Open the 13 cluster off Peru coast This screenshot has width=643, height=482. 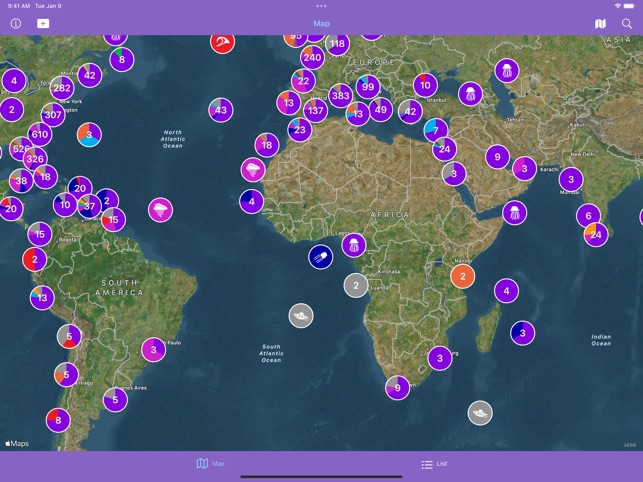pos(42,298)
